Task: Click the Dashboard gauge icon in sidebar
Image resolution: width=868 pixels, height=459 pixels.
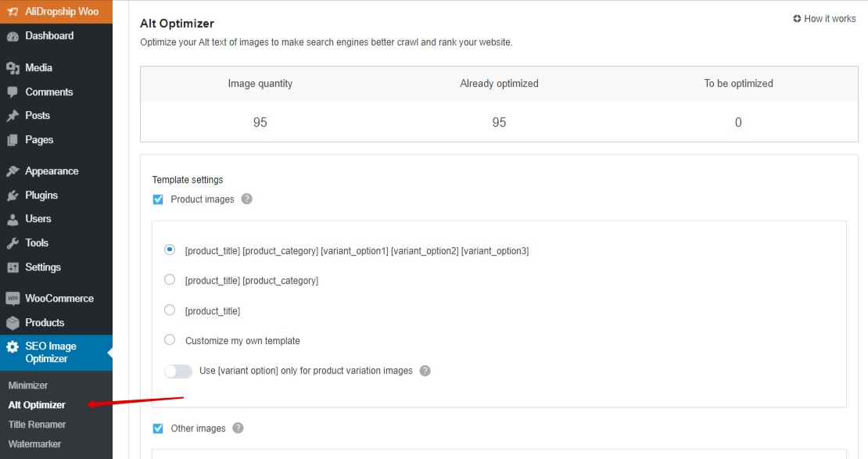Action: 13,36
